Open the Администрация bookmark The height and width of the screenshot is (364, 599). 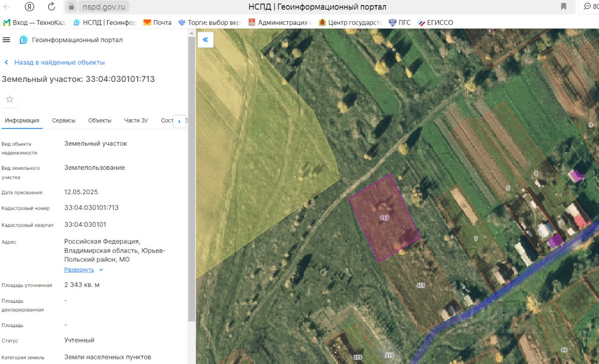279,22
